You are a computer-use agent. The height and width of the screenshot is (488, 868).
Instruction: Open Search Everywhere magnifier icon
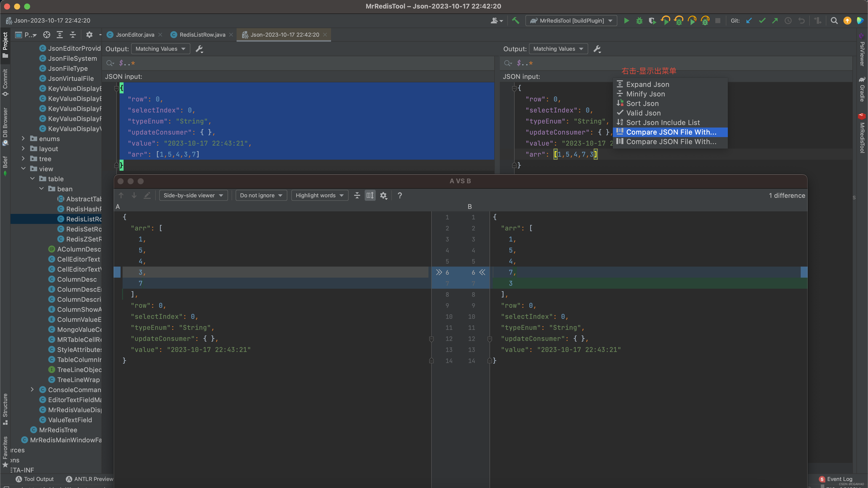[834, 21]
